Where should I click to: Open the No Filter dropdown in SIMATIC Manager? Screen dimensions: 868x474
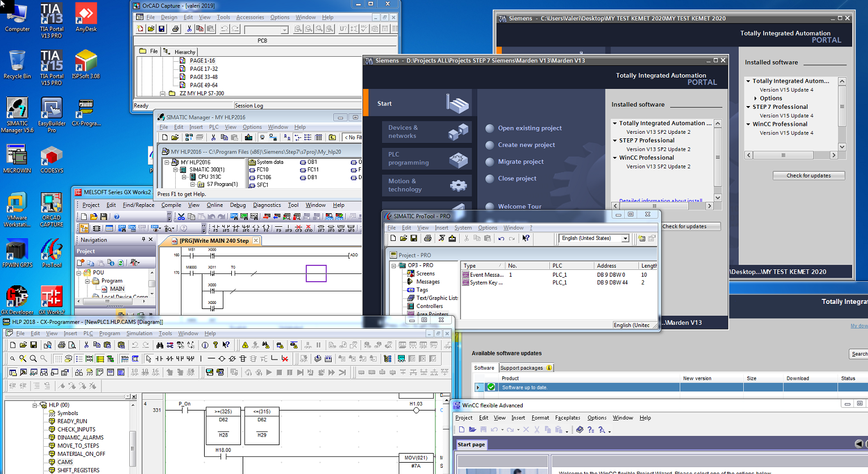point(352,137)
